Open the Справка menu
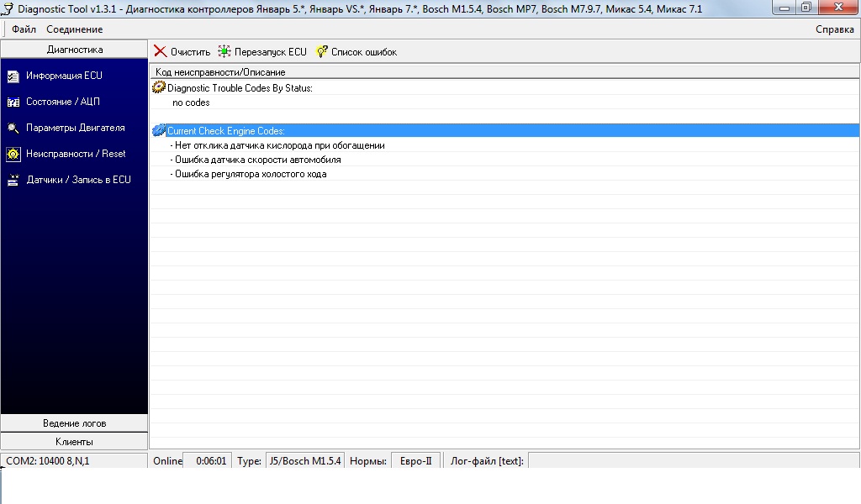This screenshot has height=504, width=861. coord(834,29)
